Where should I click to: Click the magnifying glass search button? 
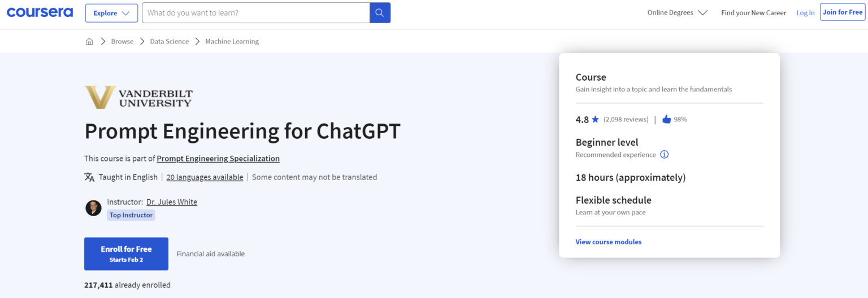coord(380,13)
